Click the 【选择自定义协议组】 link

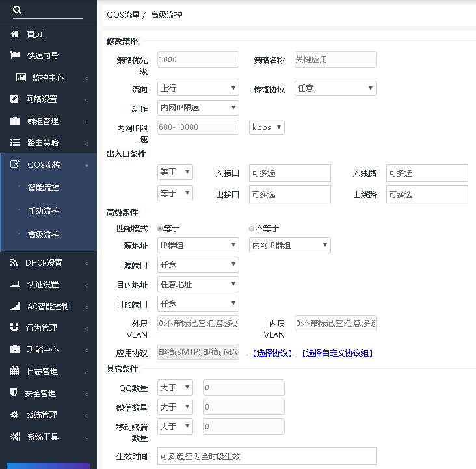337,353
